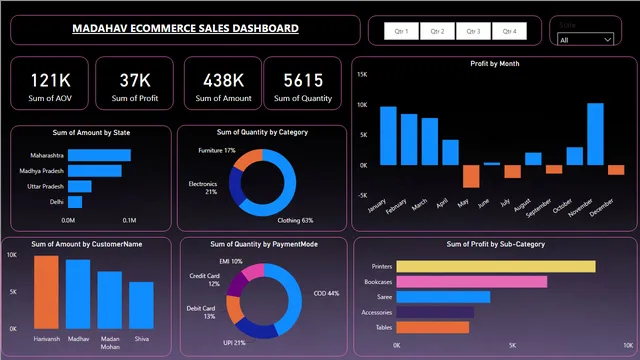Select the negative July profit bar
Image resolution: width=640 pixels, height=360 pixels.
pyautogui.click(x=513, y=171)
